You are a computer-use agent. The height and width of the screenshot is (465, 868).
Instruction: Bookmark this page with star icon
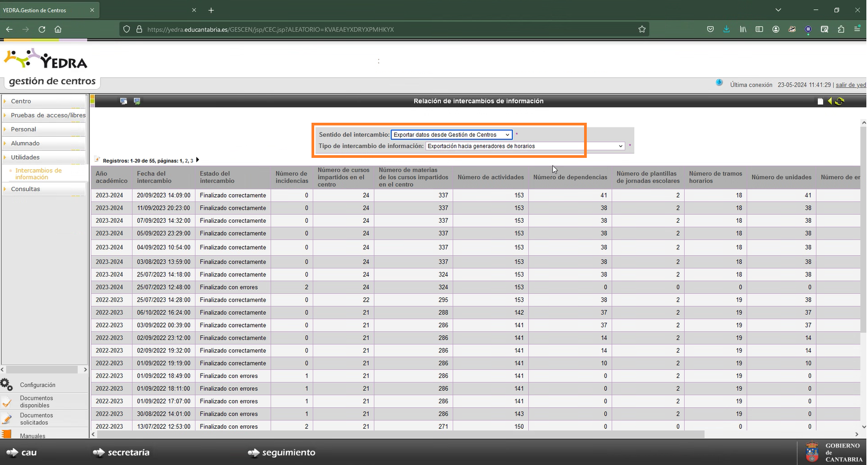pos(642,29)
